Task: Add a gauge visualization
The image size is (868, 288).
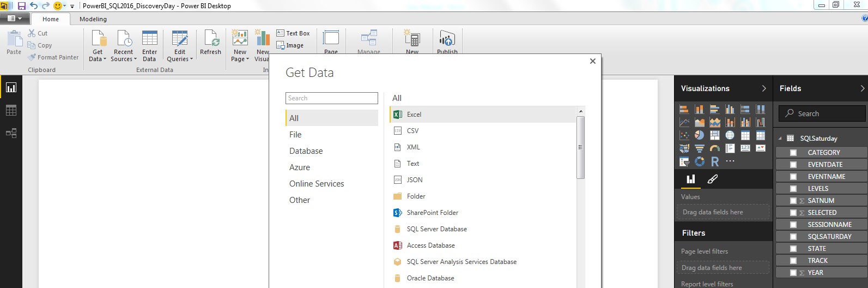Action: click(715, 148)
